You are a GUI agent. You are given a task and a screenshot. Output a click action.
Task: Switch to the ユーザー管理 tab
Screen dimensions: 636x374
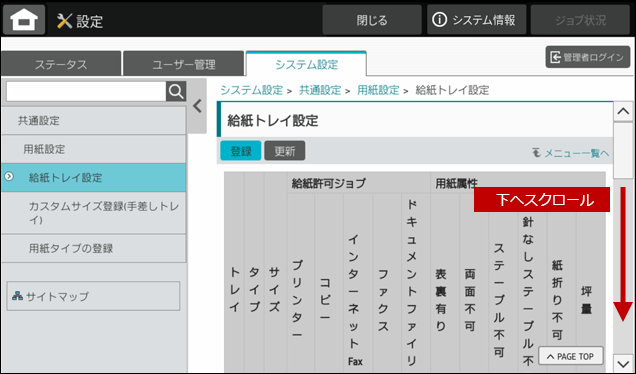pos(183,64)
